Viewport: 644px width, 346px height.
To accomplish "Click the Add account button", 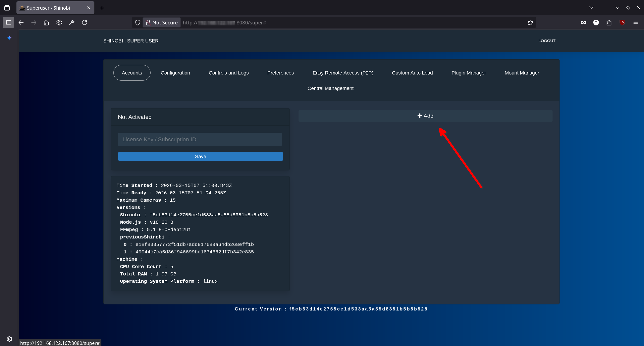I will (x=425, y=116).
